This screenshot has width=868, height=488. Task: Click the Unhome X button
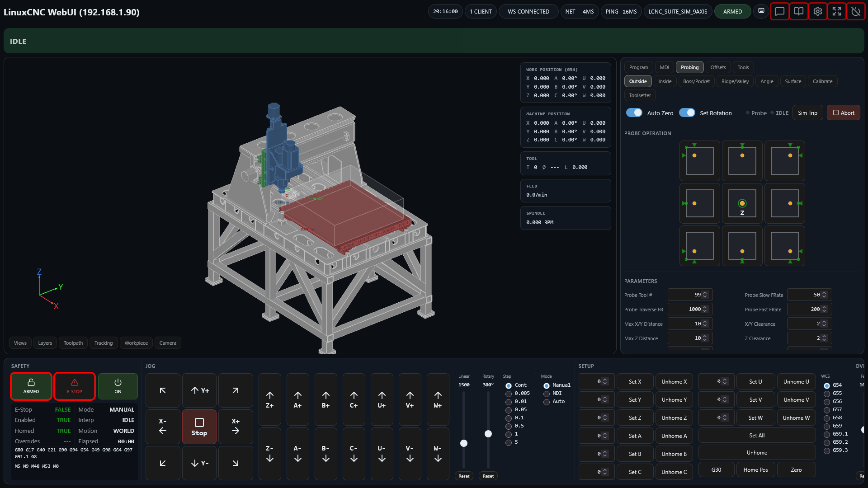click(674, 382)
